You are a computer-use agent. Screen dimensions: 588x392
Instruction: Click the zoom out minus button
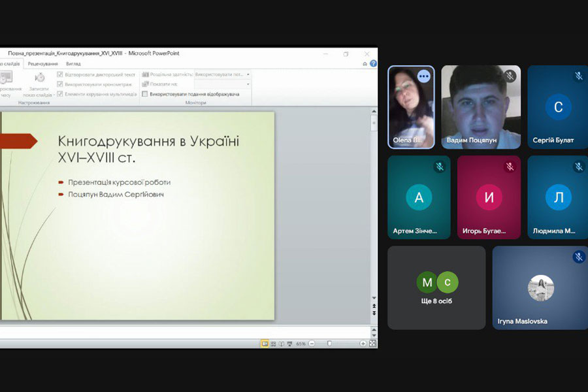coord(312,344)
